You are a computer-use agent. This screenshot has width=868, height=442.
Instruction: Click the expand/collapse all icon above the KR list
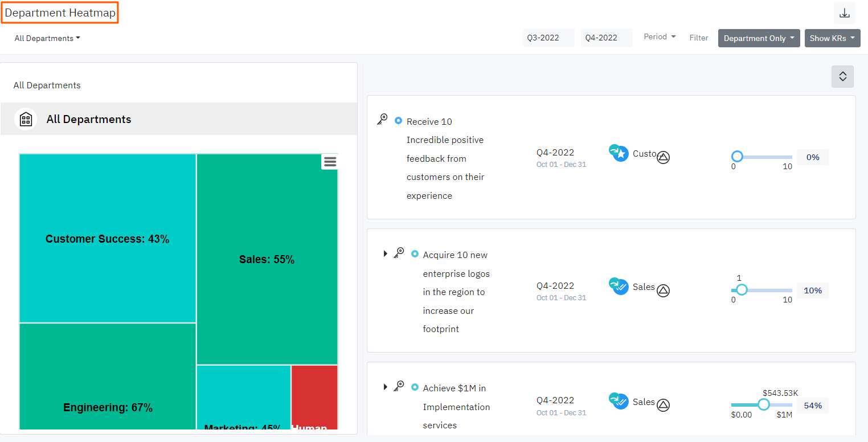842,76
